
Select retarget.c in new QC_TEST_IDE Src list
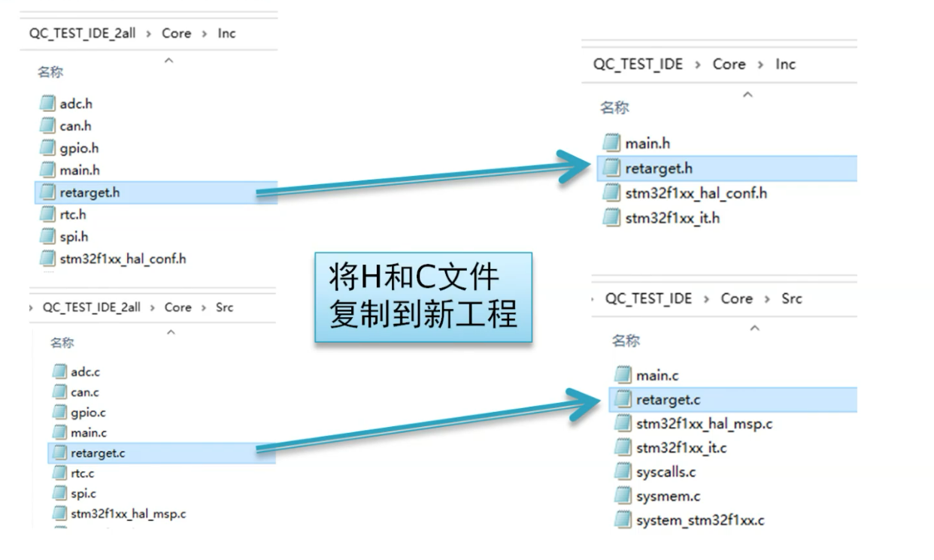coord(732,400)
